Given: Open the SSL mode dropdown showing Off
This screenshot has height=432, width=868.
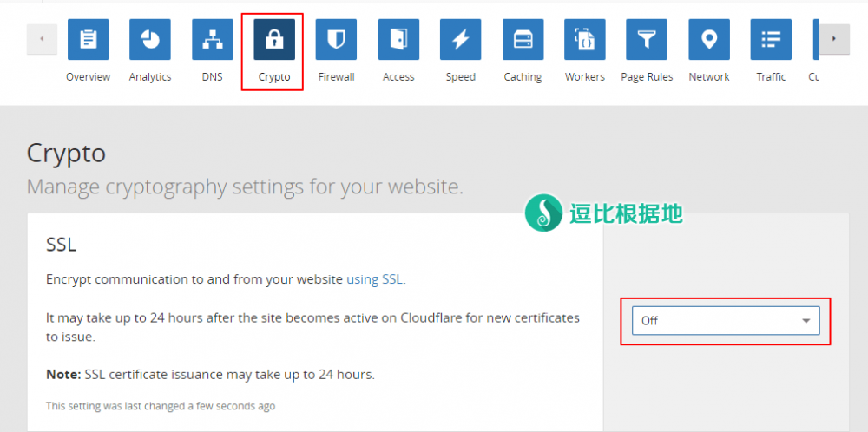Looking at the screenshot, I should point(725,321).
